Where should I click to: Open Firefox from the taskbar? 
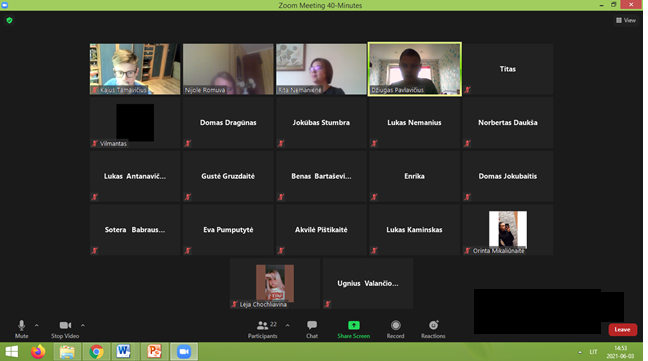coord(38,352)
